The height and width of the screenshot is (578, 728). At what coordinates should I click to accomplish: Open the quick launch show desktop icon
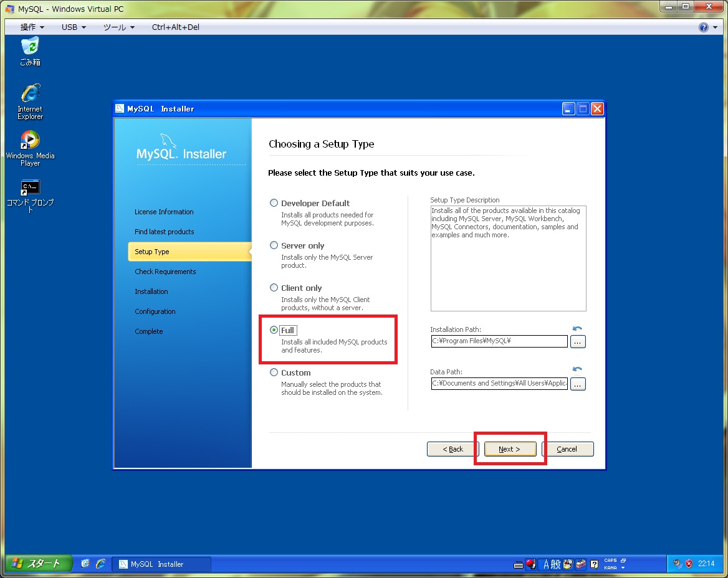[85, 564]
